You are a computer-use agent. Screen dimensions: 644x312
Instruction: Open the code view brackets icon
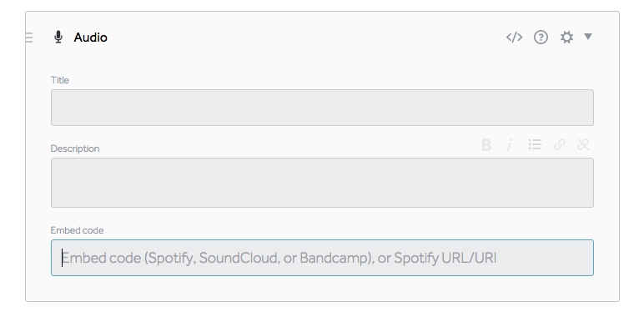pos(514,38)
